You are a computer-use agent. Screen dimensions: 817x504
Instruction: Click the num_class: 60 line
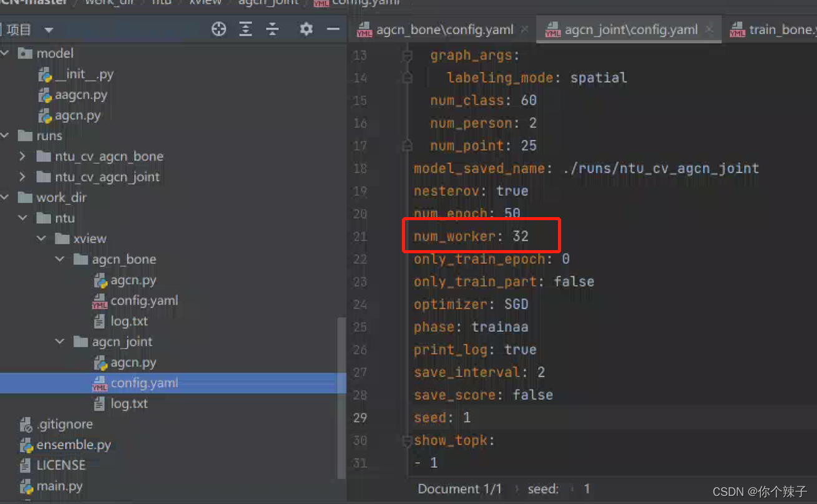(484, 100)
